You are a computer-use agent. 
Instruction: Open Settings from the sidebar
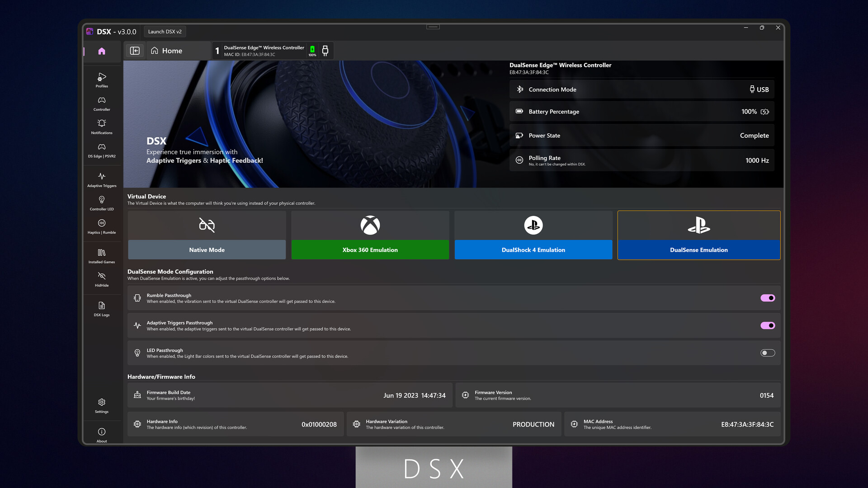pyautogui.click(x=101, y=404)
